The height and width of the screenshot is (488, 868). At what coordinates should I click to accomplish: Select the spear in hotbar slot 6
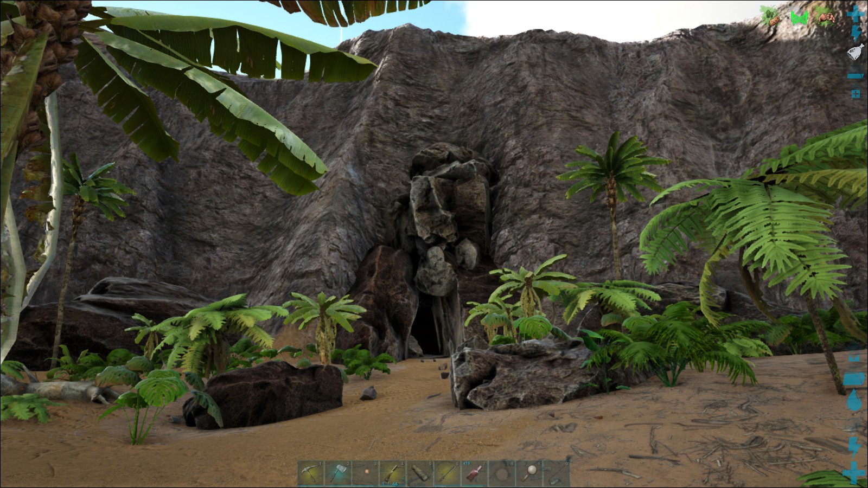pyautogui.click(x=447, y=473)
